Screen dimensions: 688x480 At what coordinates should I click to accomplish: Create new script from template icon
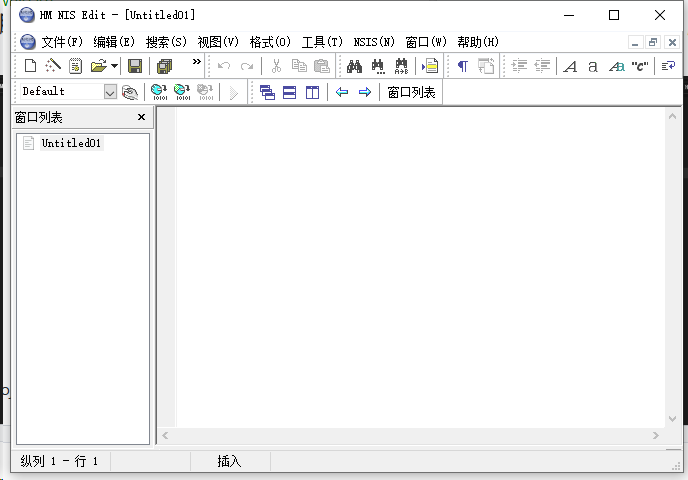pyautogui.click(x=75, y=66)
